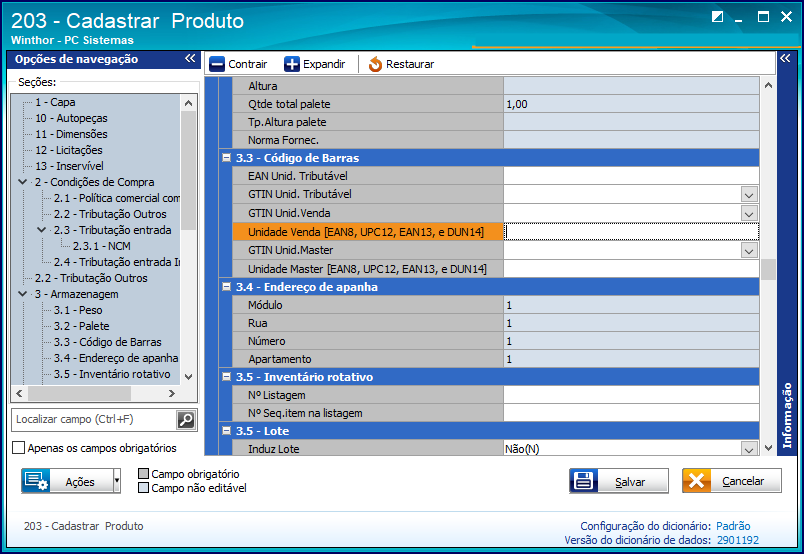Click the Unidade Master EAN8 input field
Viewport: 804px width, 554px height.
pos(631,269)
